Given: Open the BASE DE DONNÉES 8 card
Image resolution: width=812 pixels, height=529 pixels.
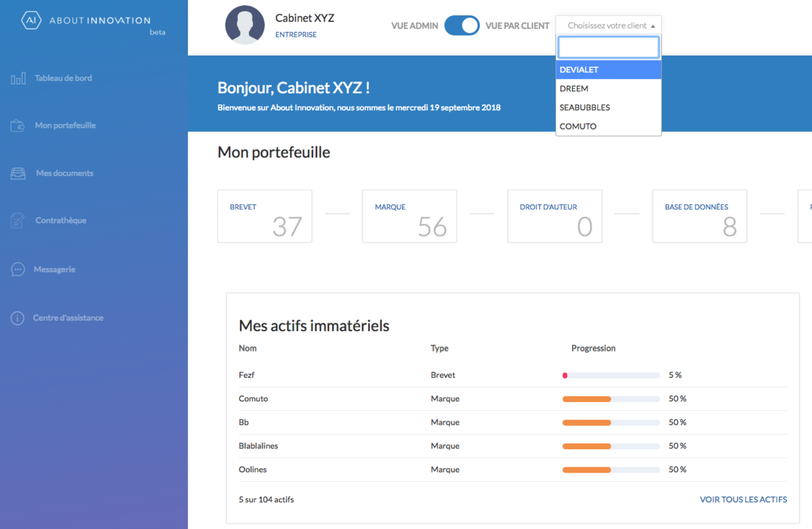Looking at the screenshot, I should coord(700,216).
